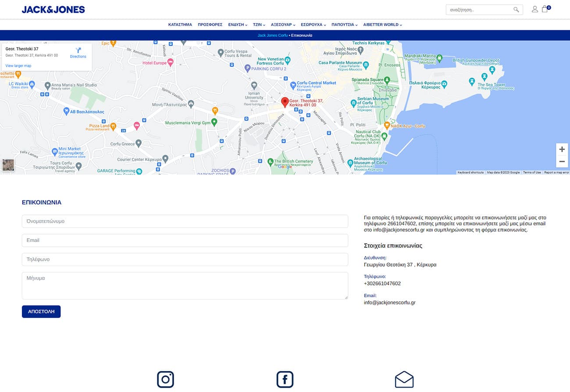This screenshot has width=570, height=392.
Task: Select Musclemania Vergi Gym marker
Action: tap(214, 122)
